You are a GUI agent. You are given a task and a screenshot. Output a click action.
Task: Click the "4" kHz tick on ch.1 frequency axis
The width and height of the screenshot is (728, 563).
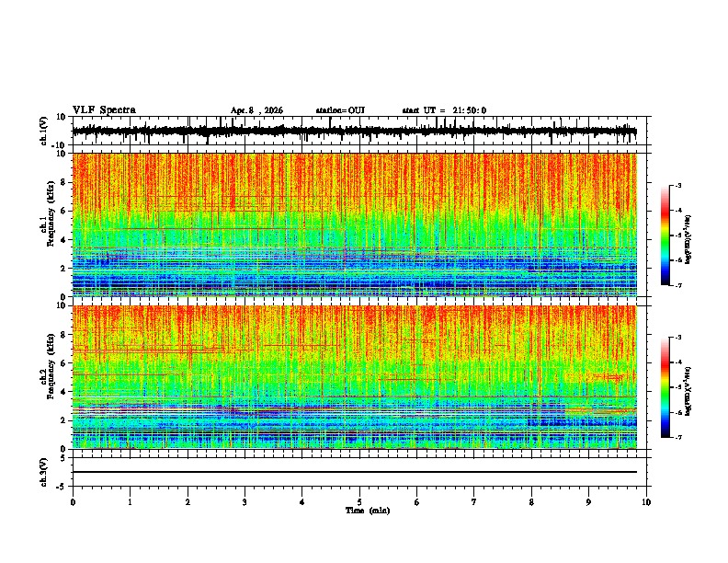(63, 240)
